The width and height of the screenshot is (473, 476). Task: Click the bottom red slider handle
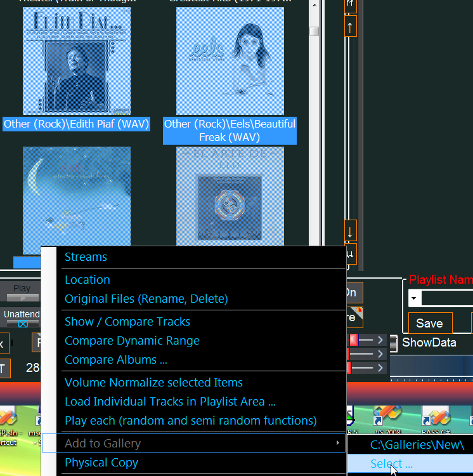coord(349,368)
